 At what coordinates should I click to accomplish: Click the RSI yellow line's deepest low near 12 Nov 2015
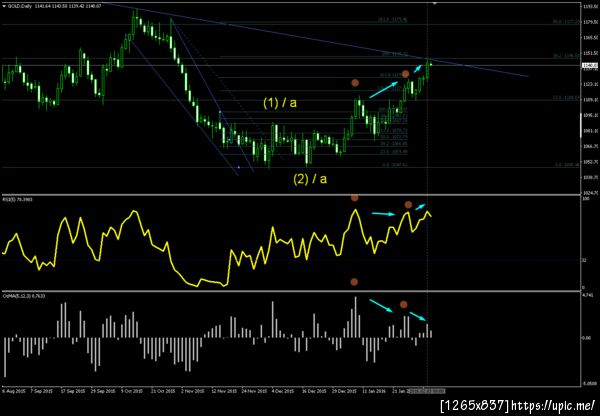225,285
